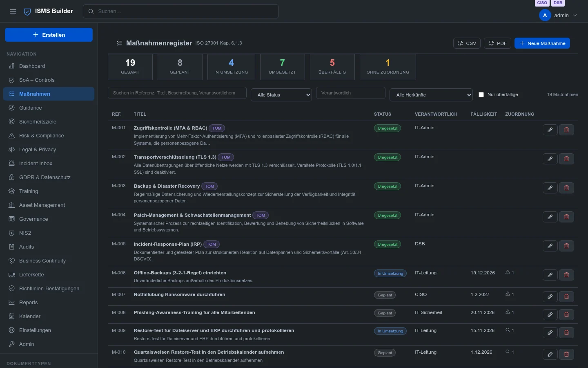Select the In Umsetzung statistics card
Image resolution: width=588 pixels, height=368 pixels.
[231, 67]
